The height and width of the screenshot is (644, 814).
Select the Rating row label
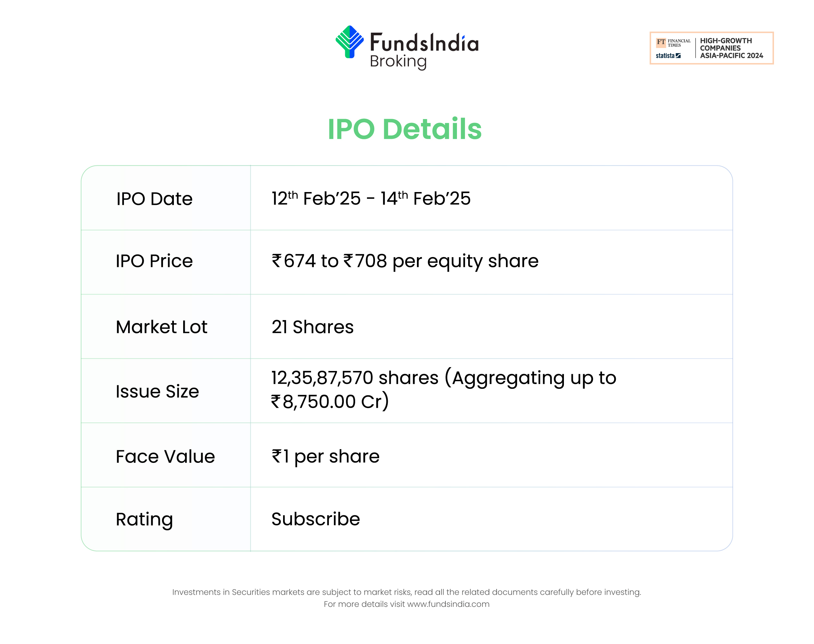pos(144,519)
